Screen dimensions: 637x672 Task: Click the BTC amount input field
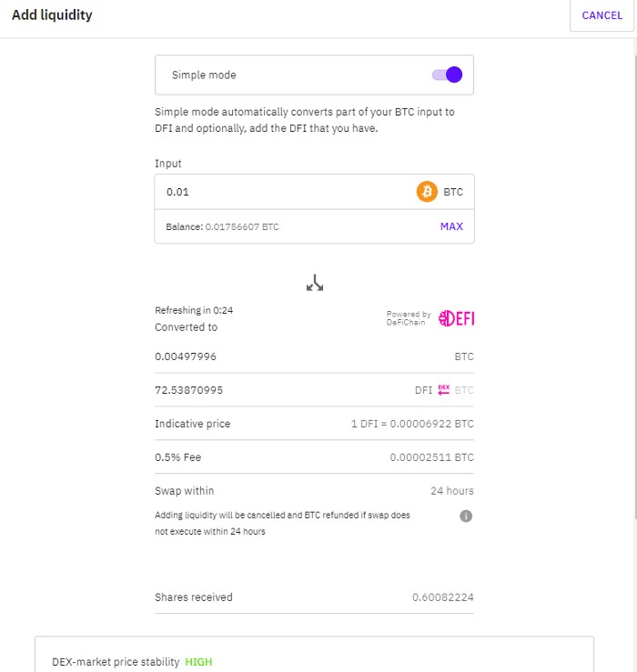pos(283,192)
